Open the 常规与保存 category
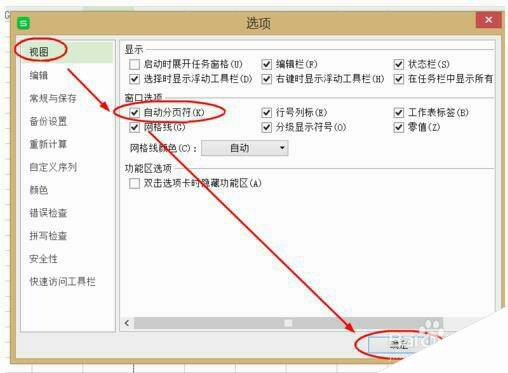This screenshot has width=508, height=373. (x=53, y=98)
